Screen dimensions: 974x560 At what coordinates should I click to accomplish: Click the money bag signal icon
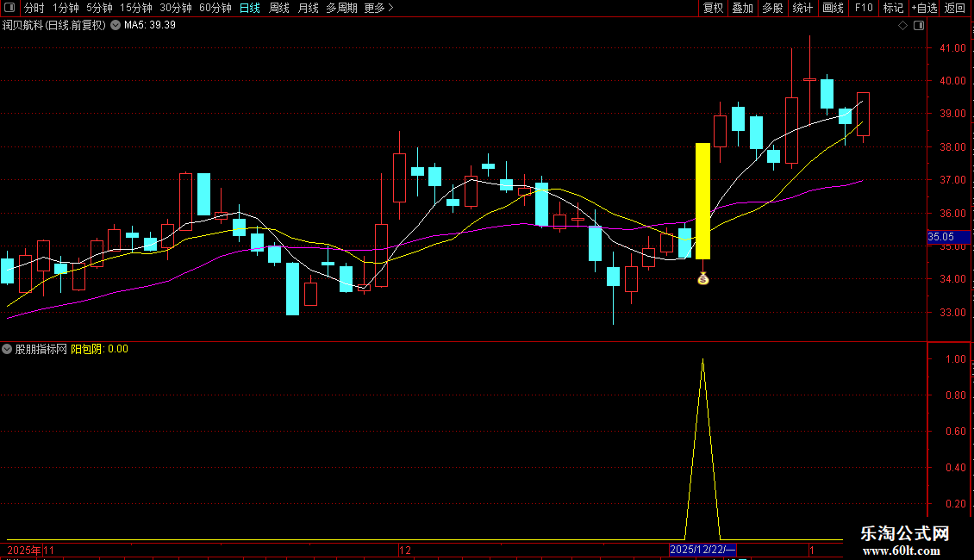[x=702, y=279]
